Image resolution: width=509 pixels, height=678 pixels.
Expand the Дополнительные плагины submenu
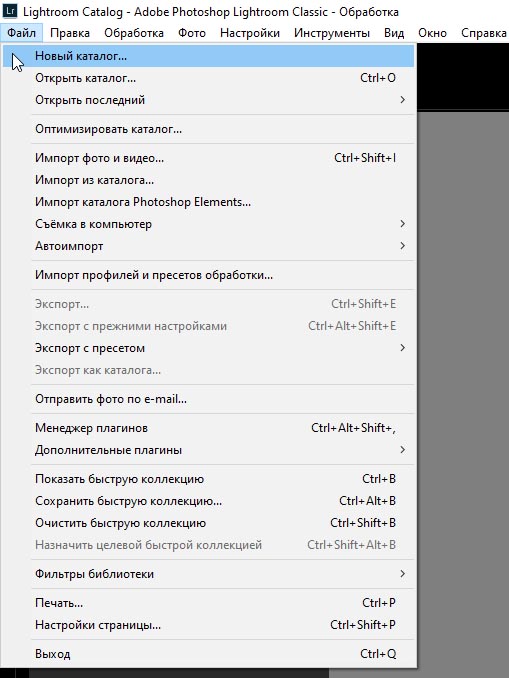coord(208,450)
